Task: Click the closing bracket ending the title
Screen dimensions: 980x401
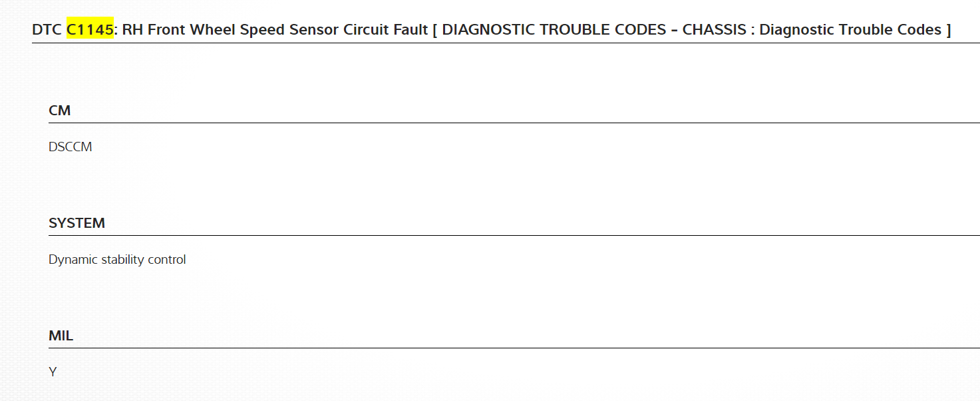Action: 948,30
